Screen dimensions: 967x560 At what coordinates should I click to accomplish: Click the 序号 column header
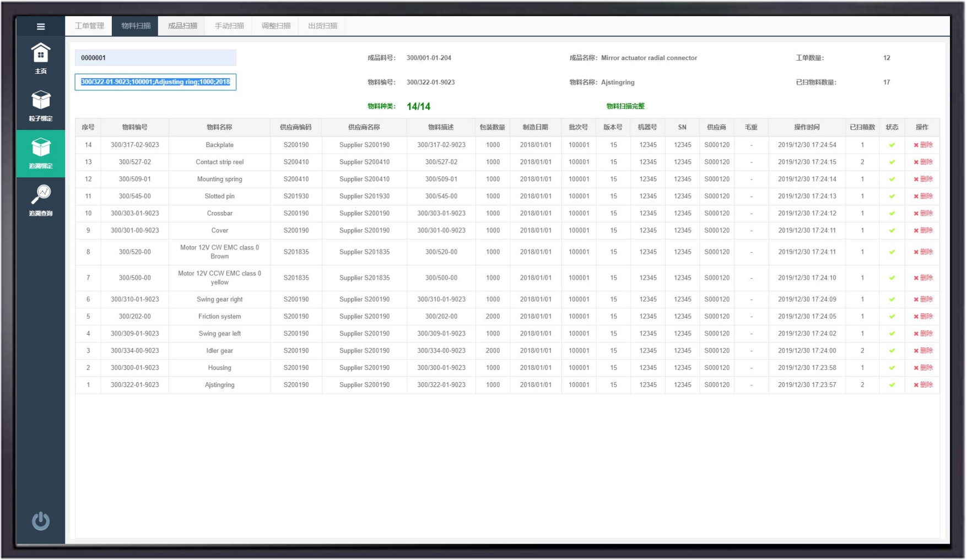(88, 127)
